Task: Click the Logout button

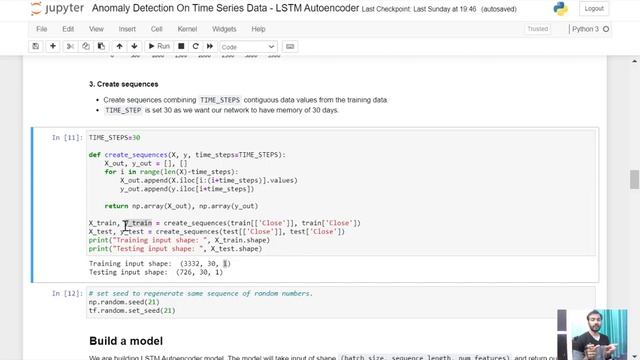Action: [x=594, y=9]
